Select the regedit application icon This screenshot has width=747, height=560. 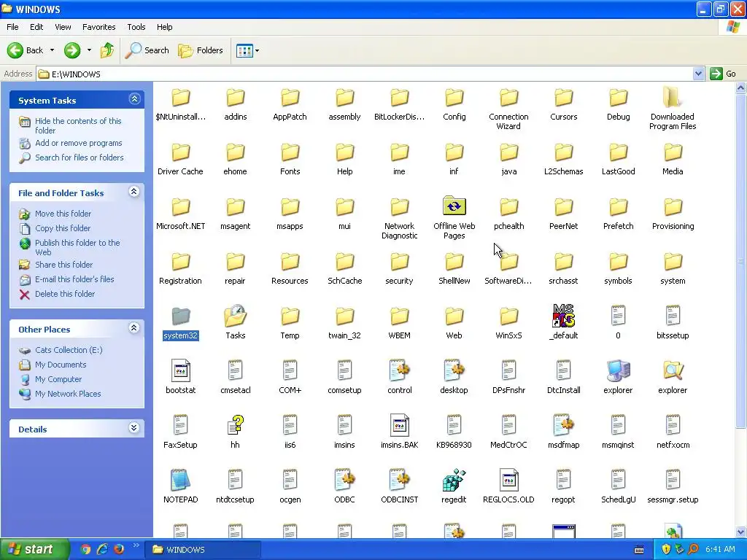pos(454,480)
